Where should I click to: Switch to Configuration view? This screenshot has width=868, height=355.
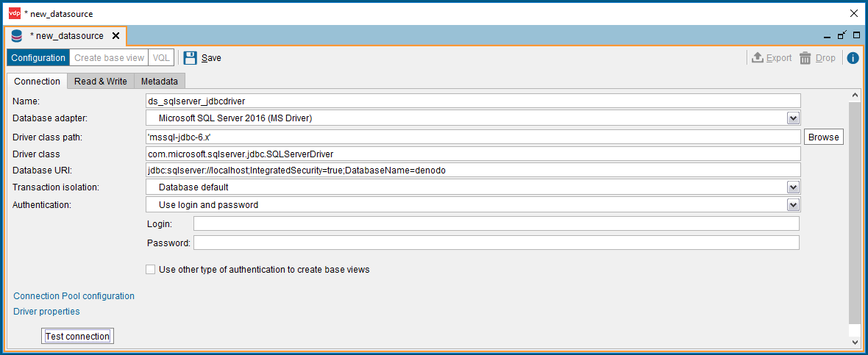point(38,57)
